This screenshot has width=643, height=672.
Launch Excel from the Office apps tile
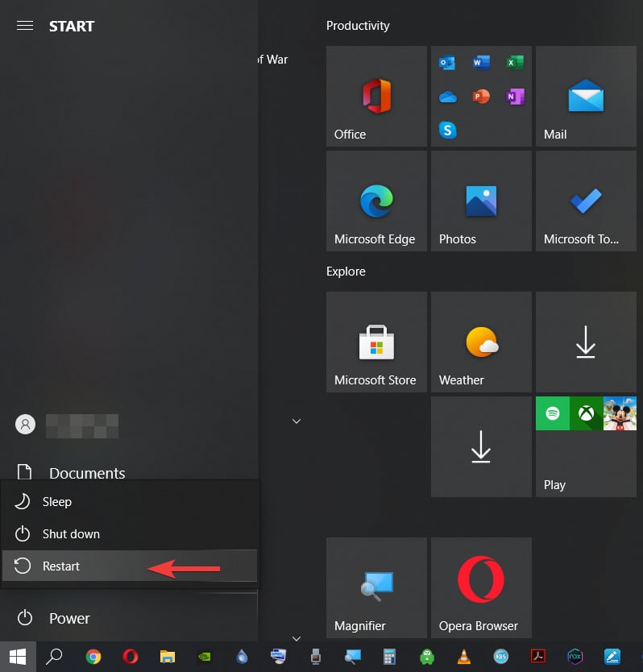[x=515, y=63]
